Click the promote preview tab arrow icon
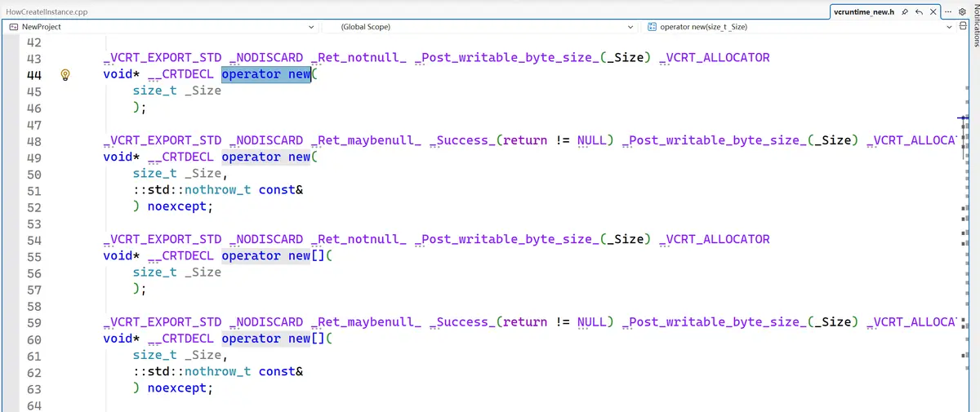Screen dimensions: 980x412 [x=920, y=12]
